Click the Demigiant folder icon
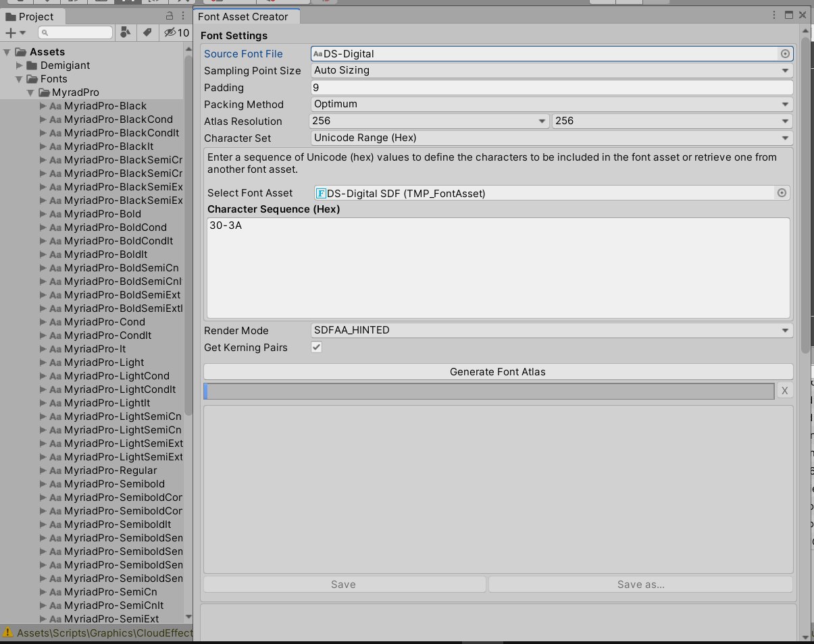 tap(32, 65)
